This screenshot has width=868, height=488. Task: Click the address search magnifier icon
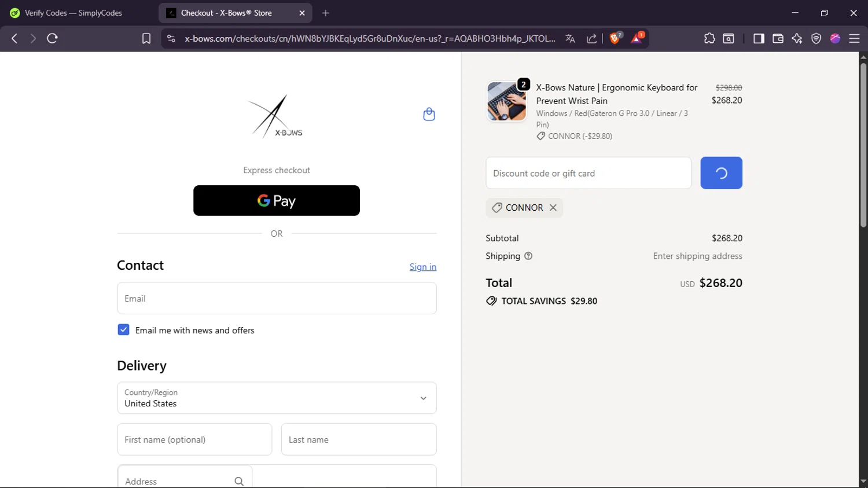pos(239,481)
